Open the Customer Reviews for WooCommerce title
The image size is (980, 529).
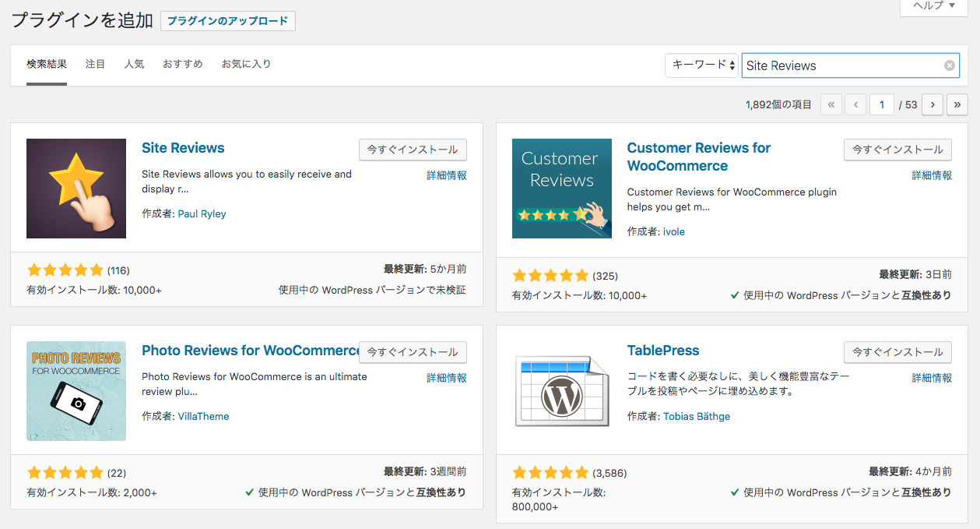point(699,157)
